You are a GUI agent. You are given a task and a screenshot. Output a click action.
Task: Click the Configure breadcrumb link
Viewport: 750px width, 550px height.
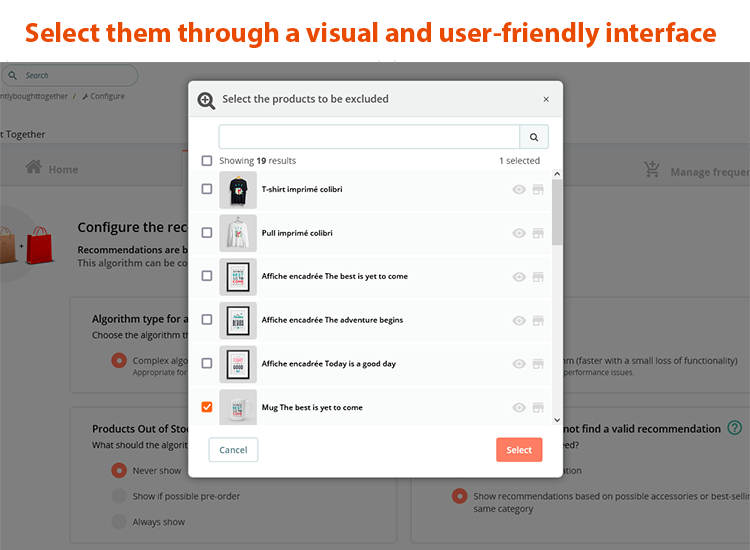point(103,96)
